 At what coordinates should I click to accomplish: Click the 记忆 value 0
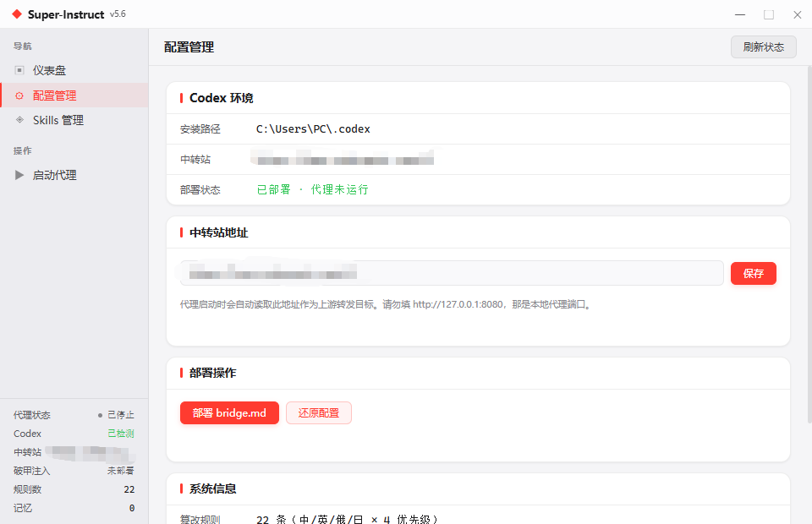[132, 508]
